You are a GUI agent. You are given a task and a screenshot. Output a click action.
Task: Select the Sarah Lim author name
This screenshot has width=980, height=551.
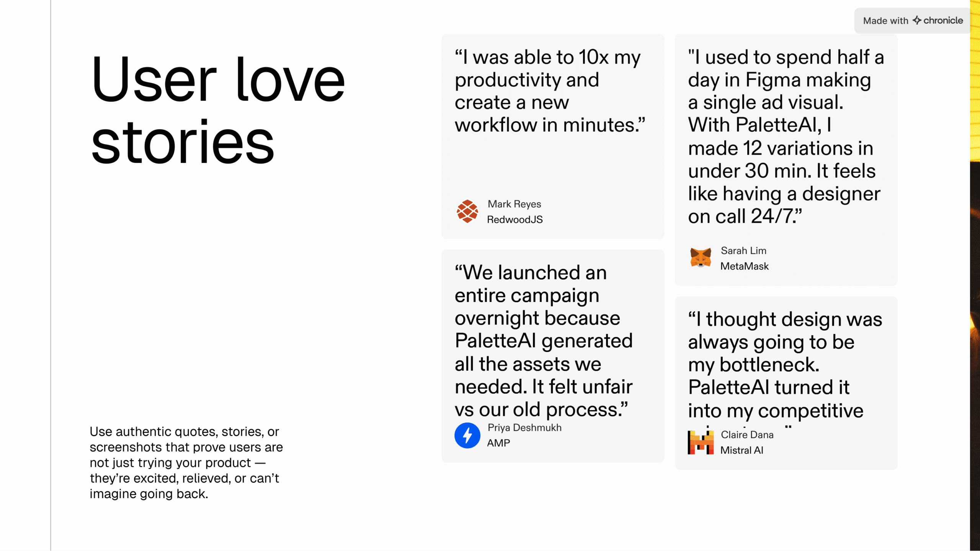743,251
